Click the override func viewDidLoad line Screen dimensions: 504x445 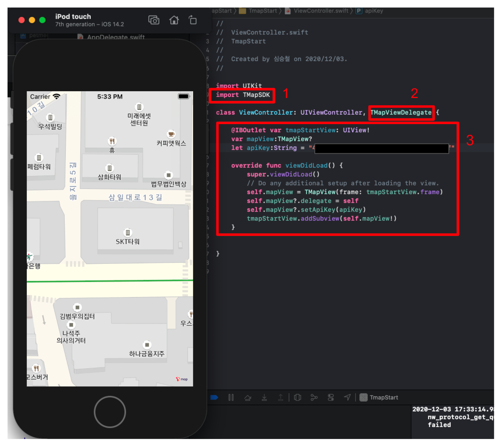pyautogui.click(x=287, y=165)
